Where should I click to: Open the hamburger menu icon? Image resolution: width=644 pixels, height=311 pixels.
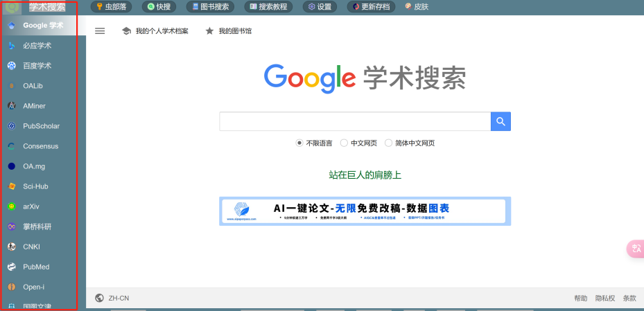coord(100,30)
